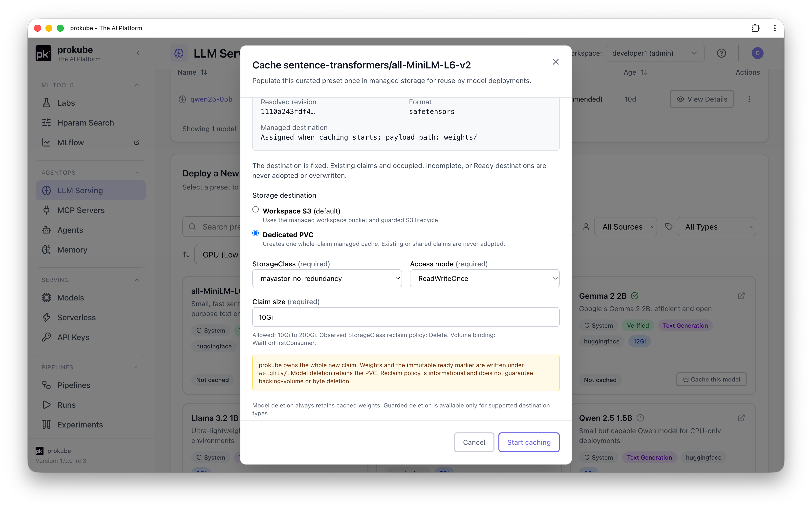Click the Memory brain icon
812x509 pixels.
tap(46, 250)
